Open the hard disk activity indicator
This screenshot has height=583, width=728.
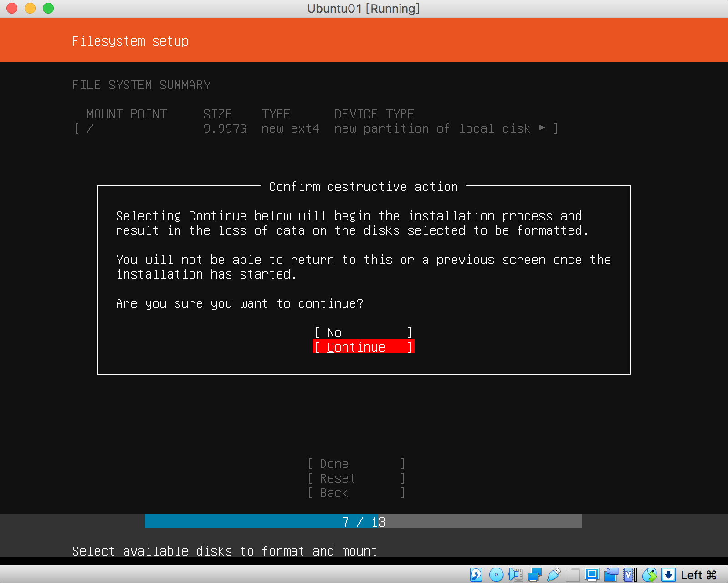476,575
